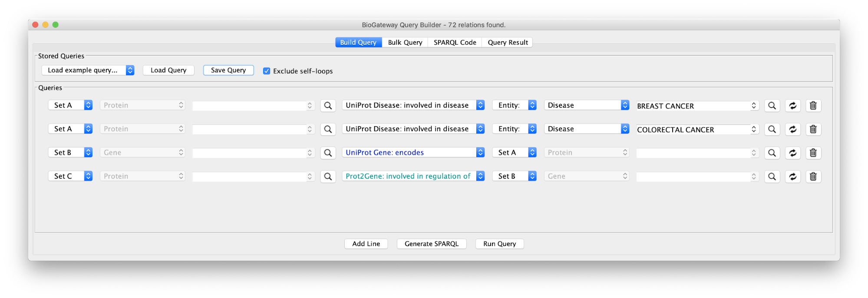
Task: Toggle Exclude self-loops checkbox
Action: click(267, 71)
